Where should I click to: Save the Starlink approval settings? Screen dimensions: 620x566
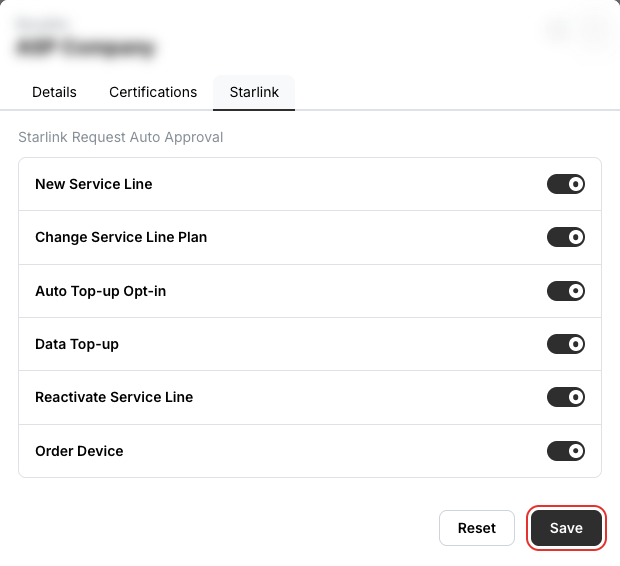coord(566,528)
